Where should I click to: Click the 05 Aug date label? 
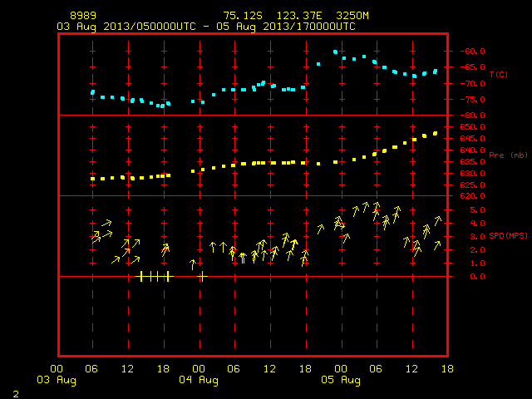[341, 380]
